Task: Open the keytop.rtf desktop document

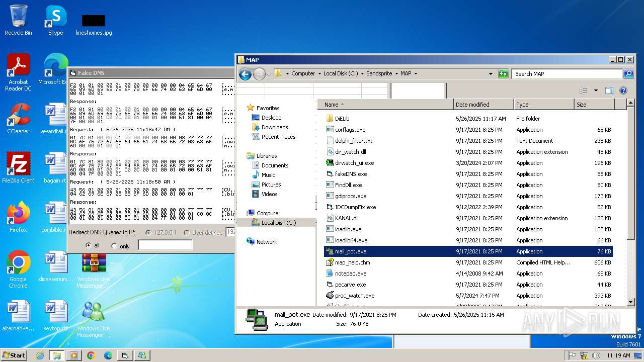Action: pos(55,316)
